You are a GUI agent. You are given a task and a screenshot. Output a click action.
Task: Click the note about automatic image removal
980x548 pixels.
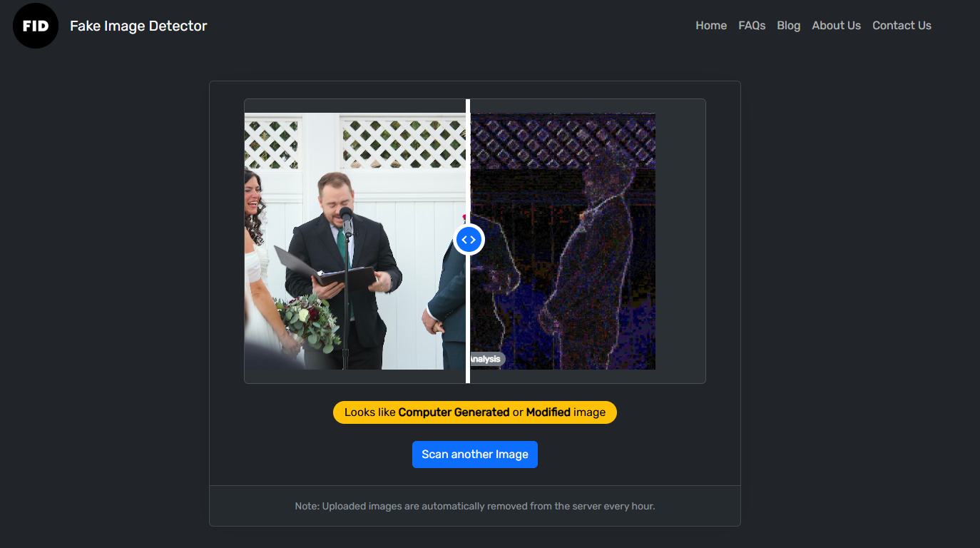click(475, 506)
